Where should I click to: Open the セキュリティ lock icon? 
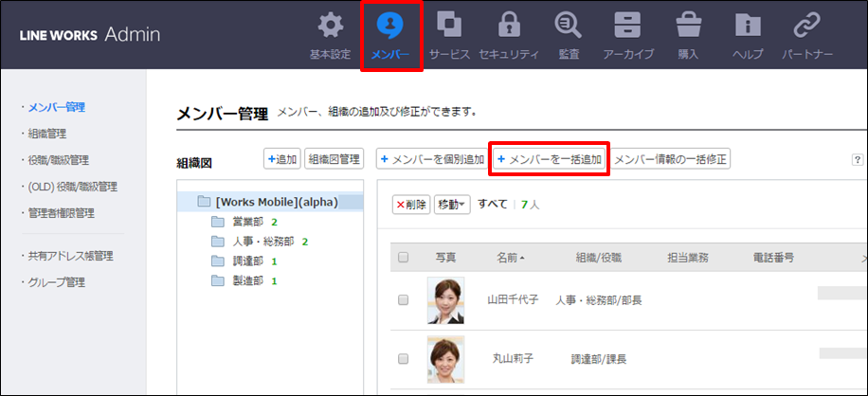(509, 26)
